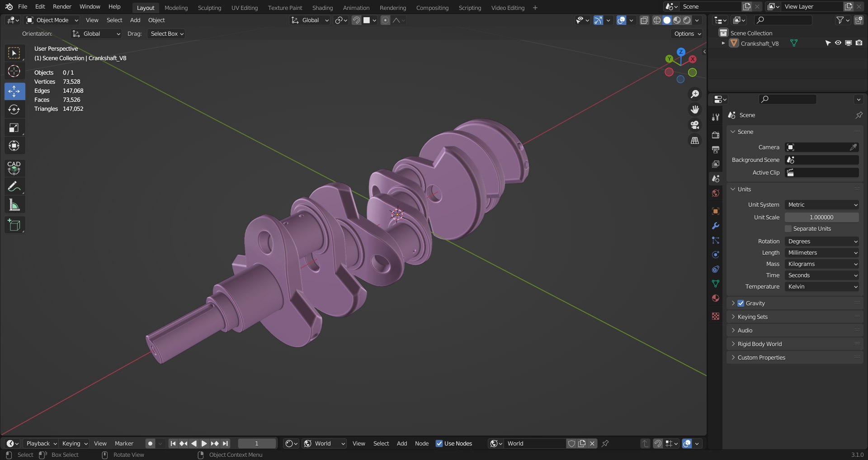Screen dimensions: 868x460
Task: Select the Measure tool
Action: [x=14, y=205]
